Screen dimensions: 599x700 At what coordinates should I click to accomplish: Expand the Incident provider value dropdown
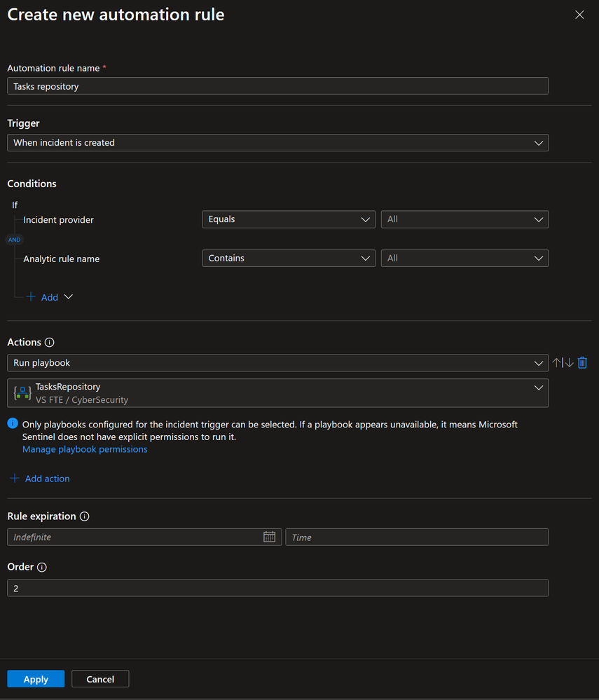[464, 219]
